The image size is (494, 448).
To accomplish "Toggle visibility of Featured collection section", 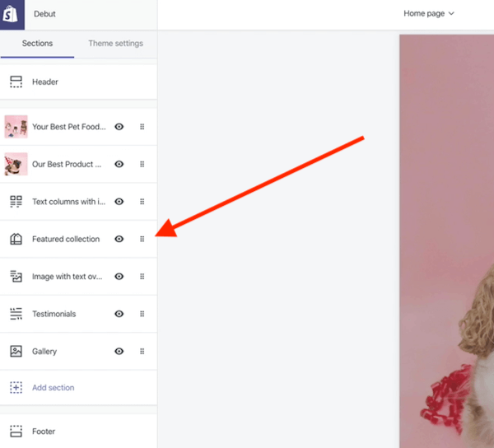I will [x=119, y=239].
